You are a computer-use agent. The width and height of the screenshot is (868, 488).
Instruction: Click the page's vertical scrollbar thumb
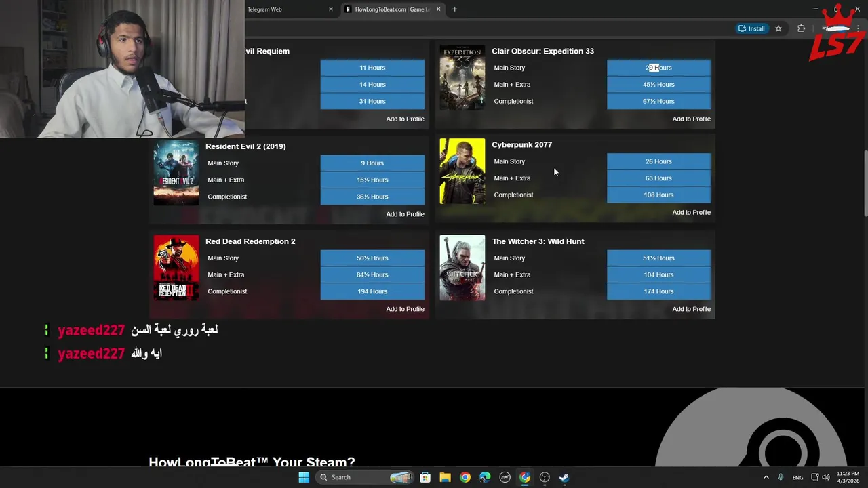(x=865, y=183)
